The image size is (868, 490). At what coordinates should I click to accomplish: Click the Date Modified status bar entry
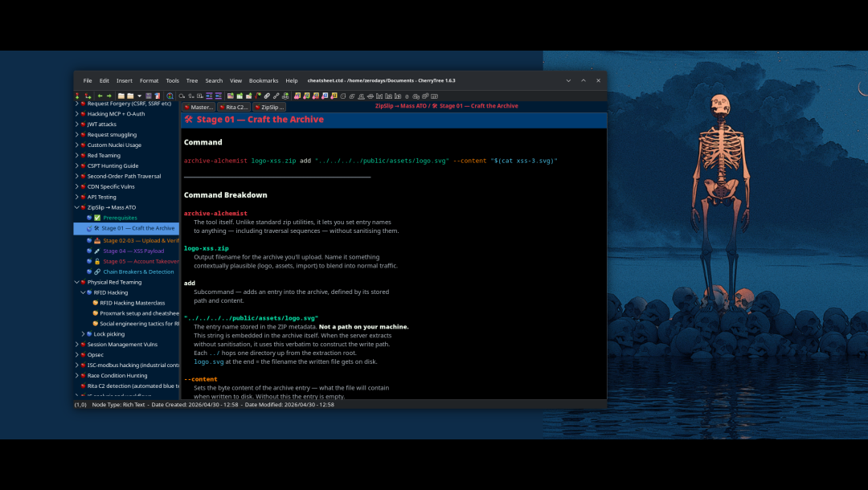click(x=289, y=405)
